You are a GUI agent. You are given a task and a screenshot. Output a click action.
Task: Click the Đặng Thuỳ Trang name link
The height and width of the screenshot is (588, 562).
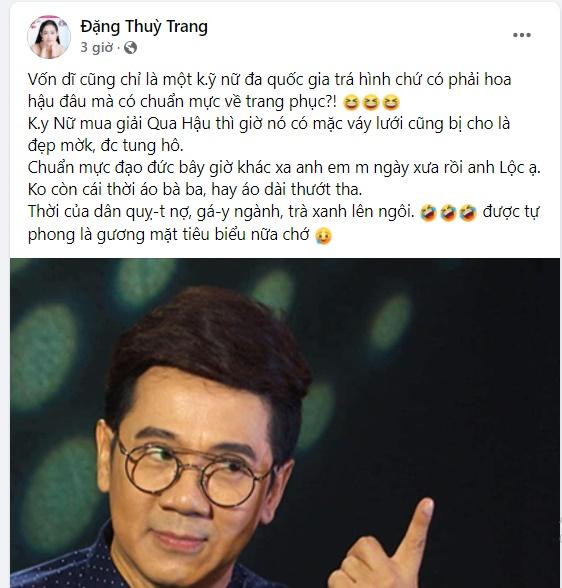[144, 27]
